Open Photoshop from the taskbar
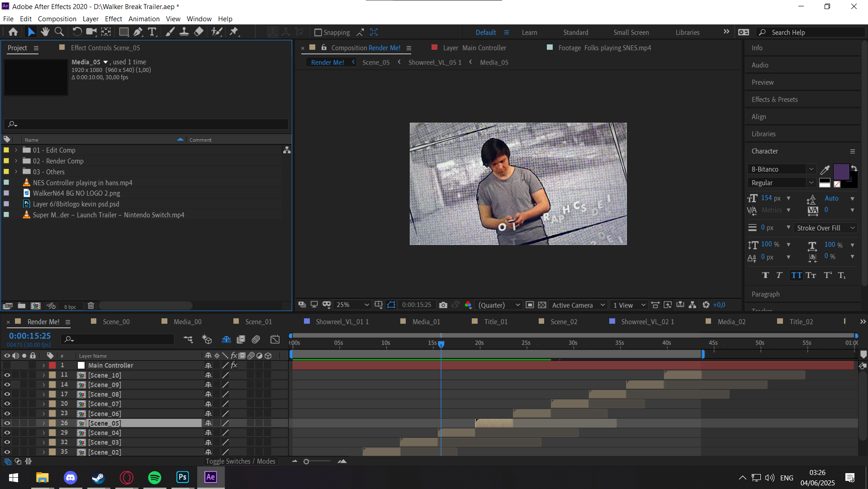This screenshot has width=868, height=489. click(x=182, y=477)
